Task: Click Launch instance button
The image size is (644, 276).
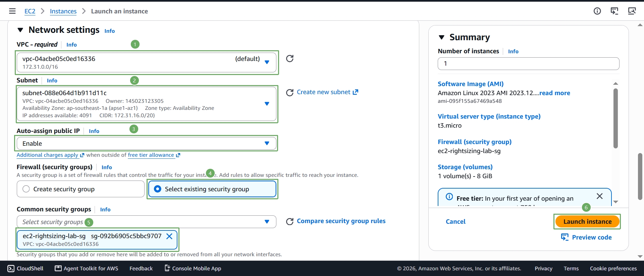Action: coord(587,221)
